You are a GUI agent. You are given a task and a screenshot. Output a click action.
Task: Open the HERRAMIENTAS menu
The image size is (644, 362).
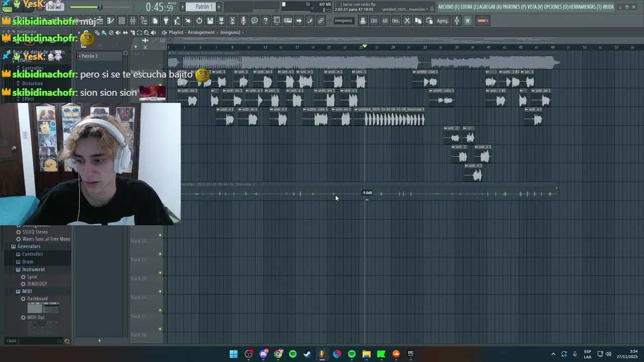pos(585,7)
